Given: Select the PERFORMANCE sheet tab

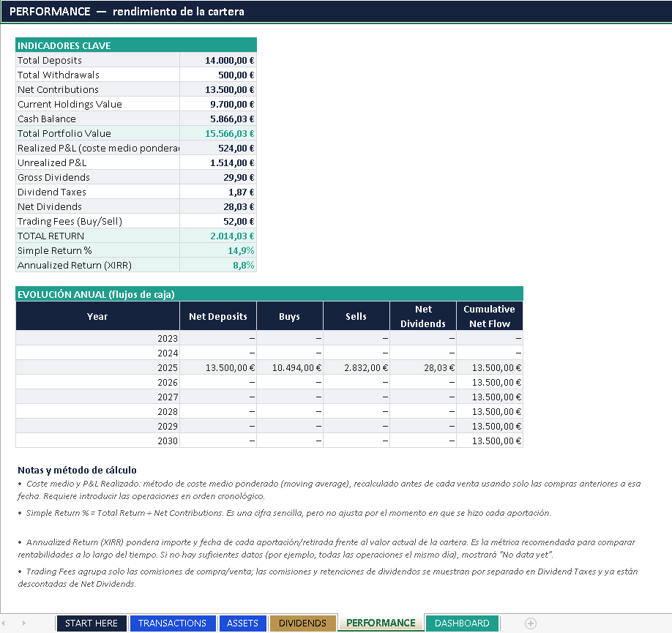Looking at the screenshot, I should tap(381, 623).
